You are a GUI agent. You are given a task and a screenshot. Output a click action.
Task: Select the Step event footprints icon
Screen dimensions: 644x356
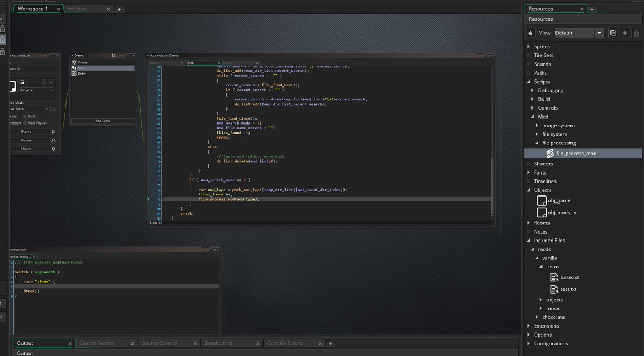coord(74,68)
